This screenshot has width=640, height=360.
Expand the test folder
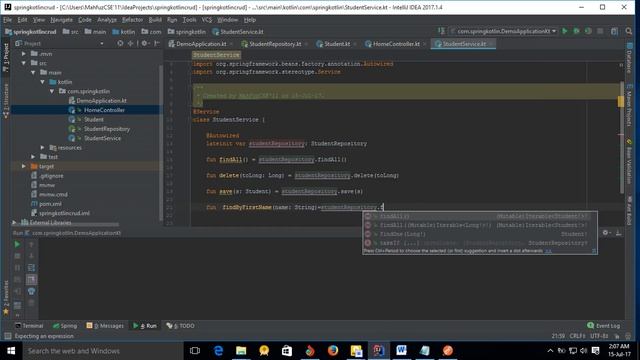tap(33, 157)
